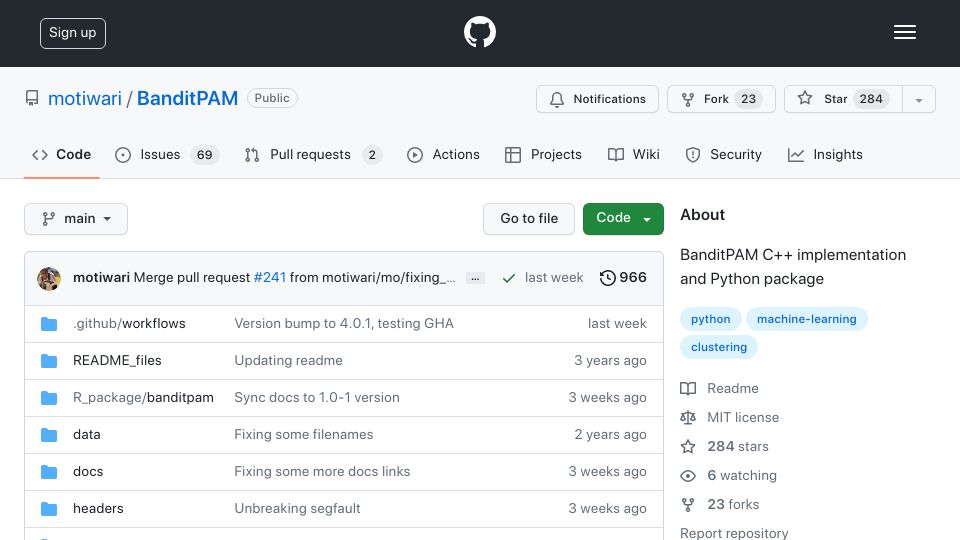Open commit 'Version bump to 4.0.1, testing GHA'
This screenshot has width=960, height=540.
pos(344,323)
